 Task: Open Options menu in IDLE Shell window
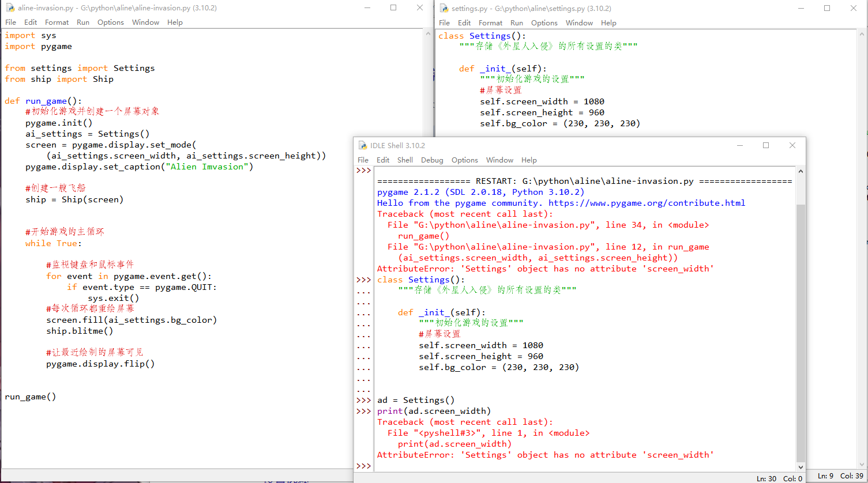click(465, 160)
